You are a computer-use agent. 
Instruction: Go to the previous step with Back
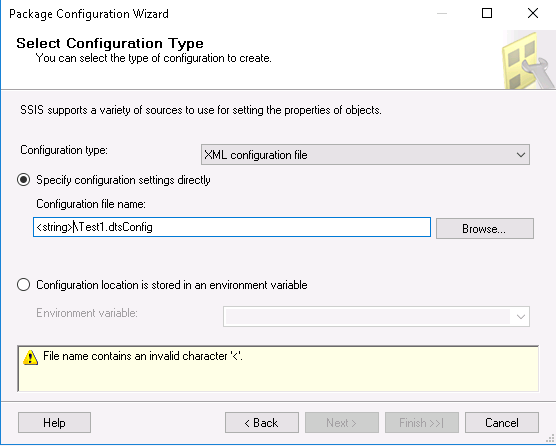[262, 423]
